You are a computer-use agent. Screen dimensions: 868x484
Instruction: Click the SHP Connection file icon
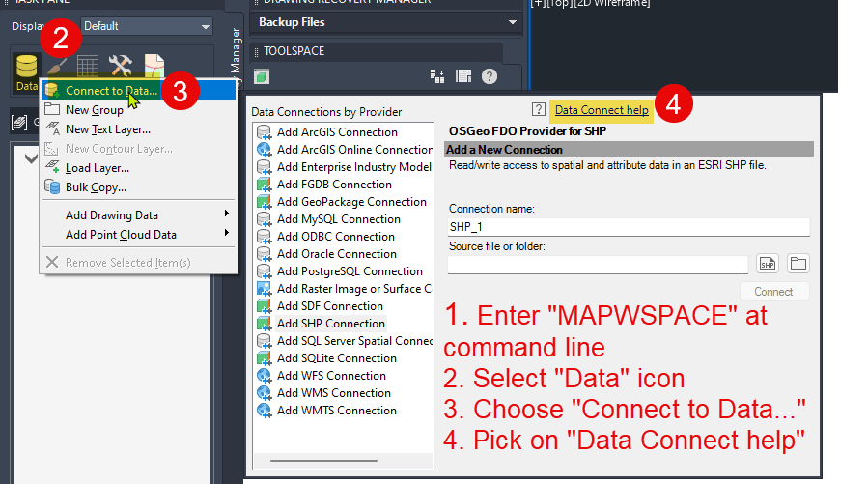pyautogui.click(x=264, y=324)
